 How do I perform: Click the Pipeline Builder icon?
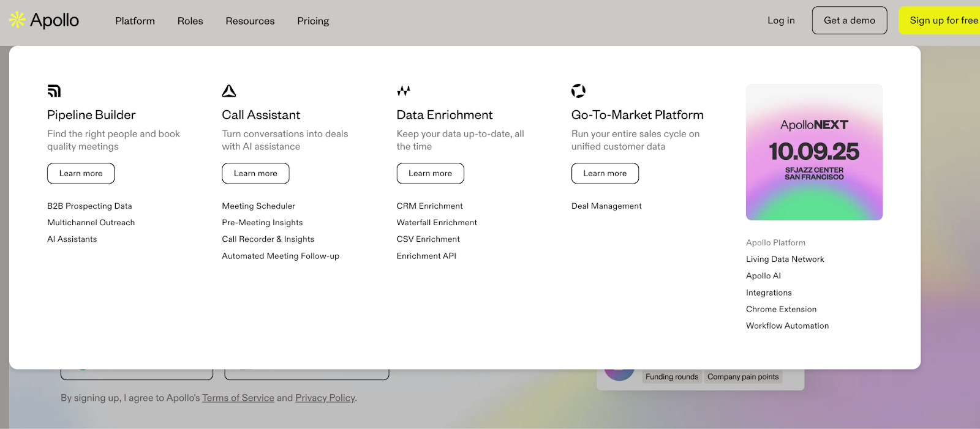[54, 91]
